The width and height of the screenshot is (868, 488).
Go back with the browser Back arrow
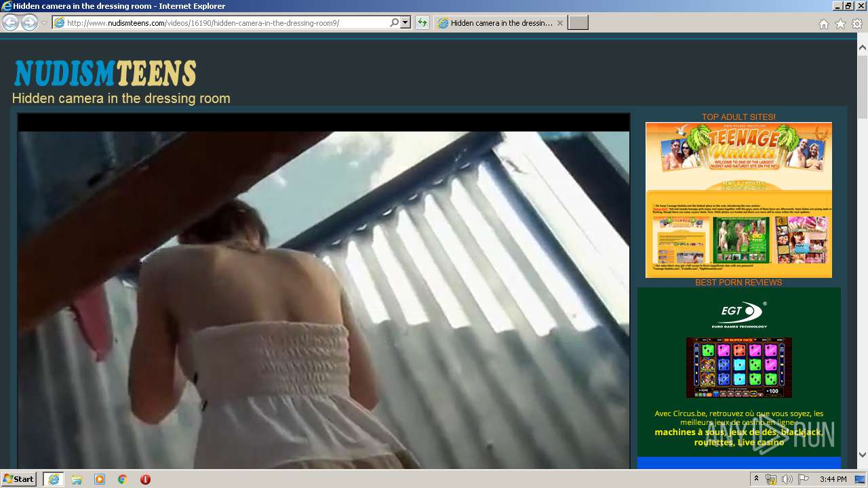[x=10, y=22]
